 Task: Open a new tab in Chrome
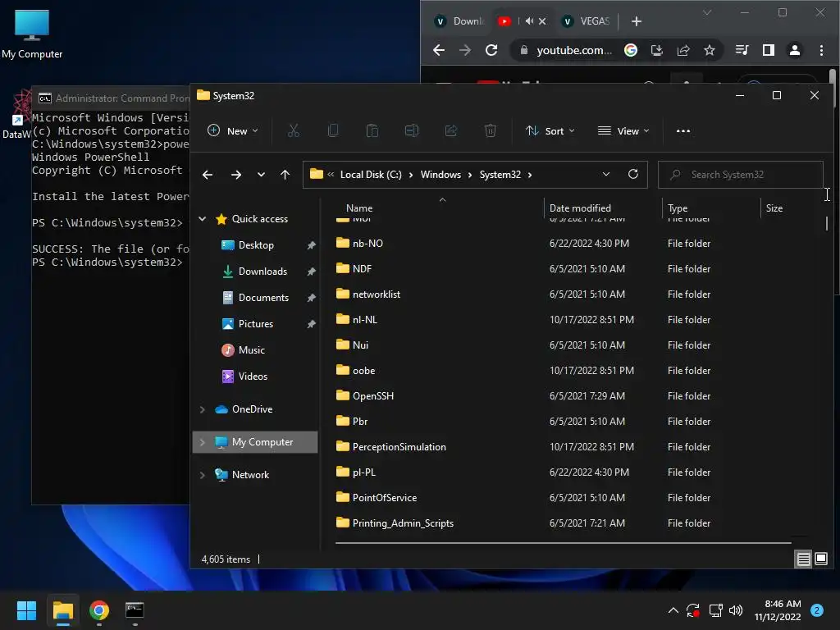point(637,21)
